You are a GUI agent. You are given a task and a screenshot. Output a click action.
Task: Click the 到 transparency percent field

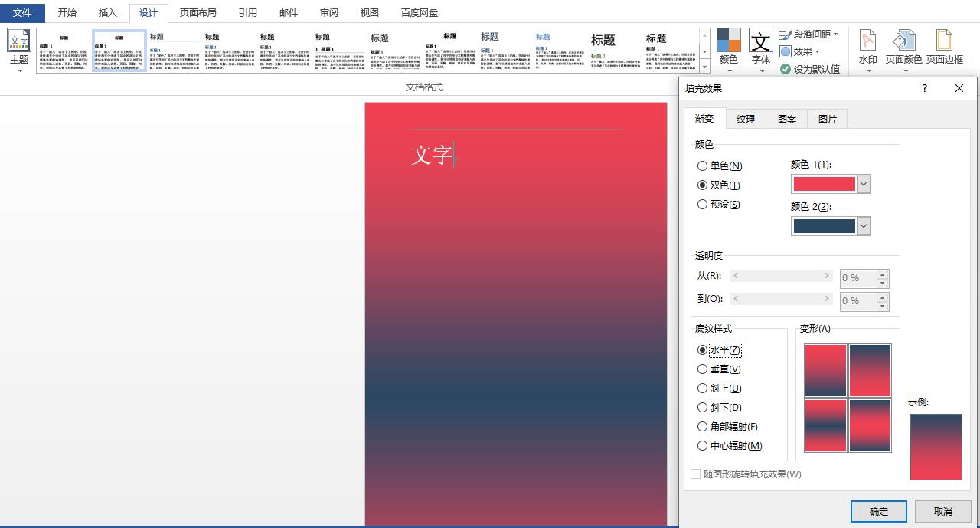[858, 300]
